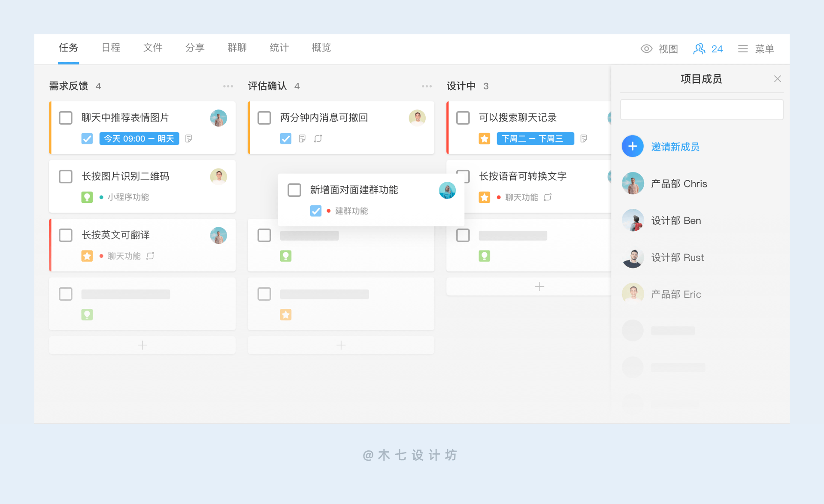Switch to the 日程 tab
This screenshot has height=504, width=824.
[111, 48]
